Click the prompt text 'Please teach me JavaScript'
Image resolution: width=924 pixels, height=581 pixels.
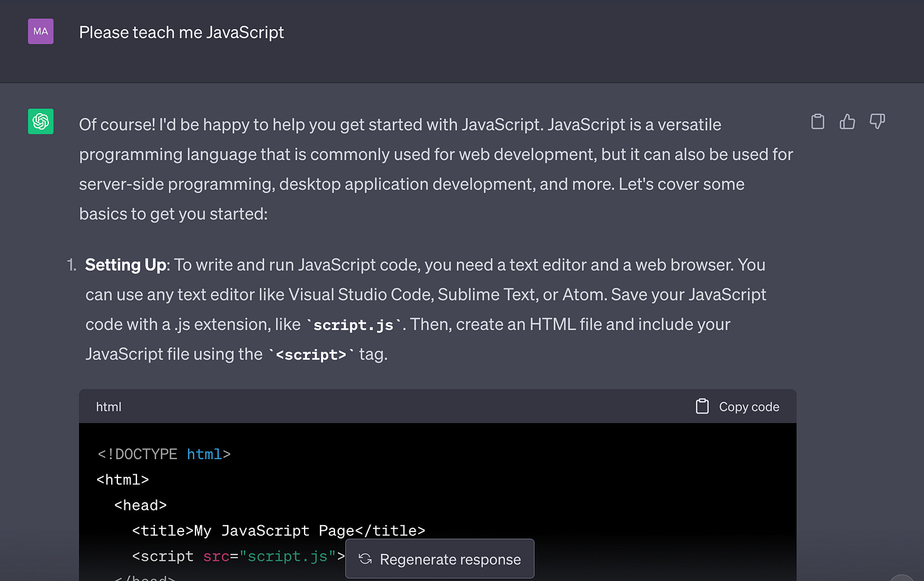pyautogui.click(x=181, y=32)
